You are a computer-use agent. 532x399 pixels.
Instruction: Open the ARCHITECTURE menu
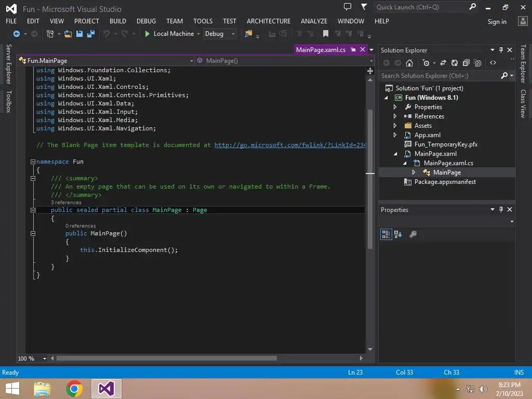tap(269, 21)
